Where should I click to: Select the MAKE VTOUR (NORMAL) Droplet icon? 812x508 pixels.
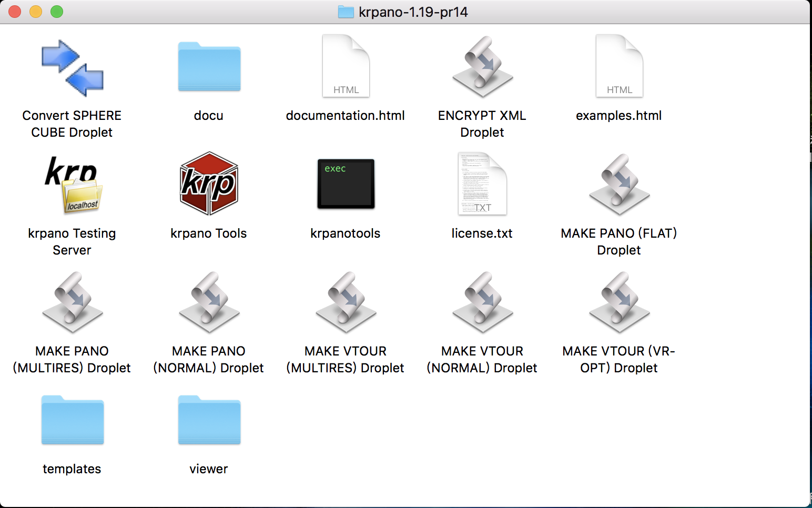point(483,302)
